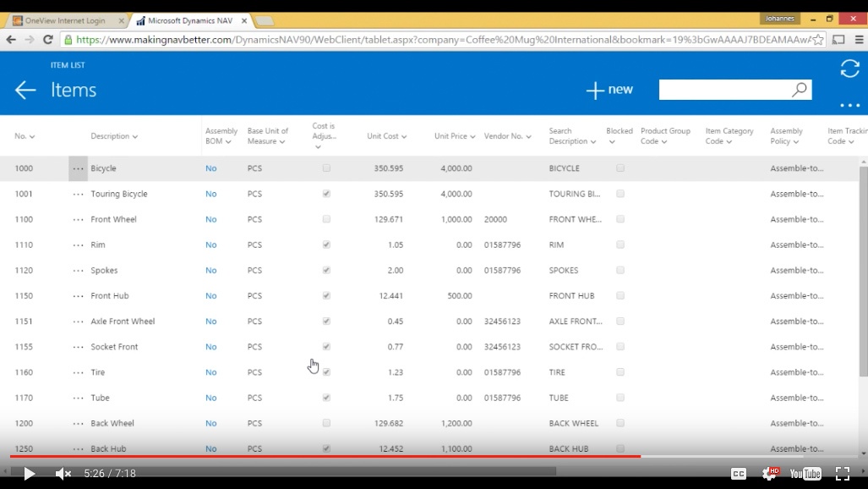Screen dimensions: 868x489
Task: Open video quality settings gear
Action: [x=770, y=474]
